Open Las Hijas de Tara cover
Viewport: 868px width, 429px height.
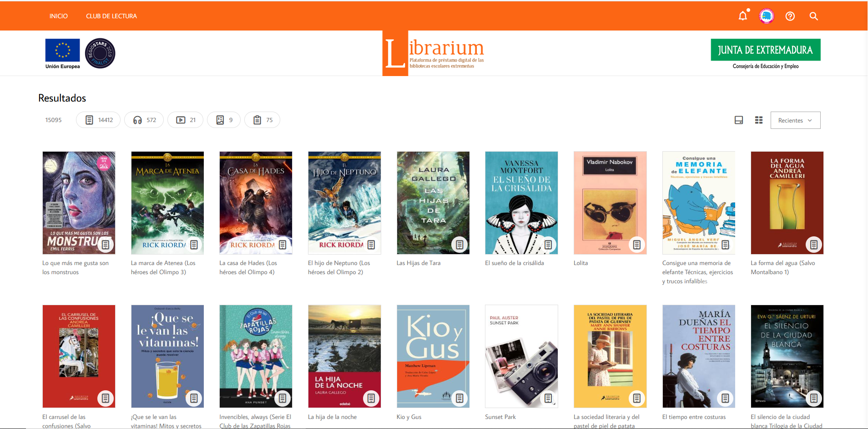point(433,203)
